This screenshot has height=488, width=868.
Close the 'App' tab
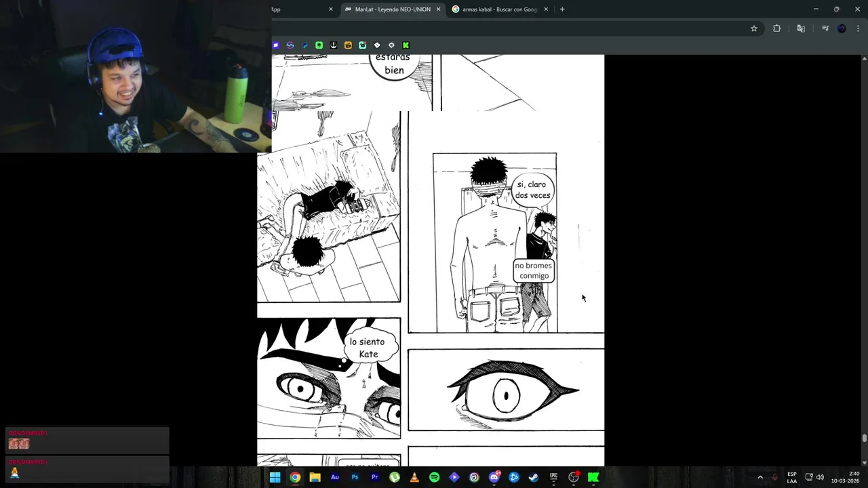[x=331, y=9]
